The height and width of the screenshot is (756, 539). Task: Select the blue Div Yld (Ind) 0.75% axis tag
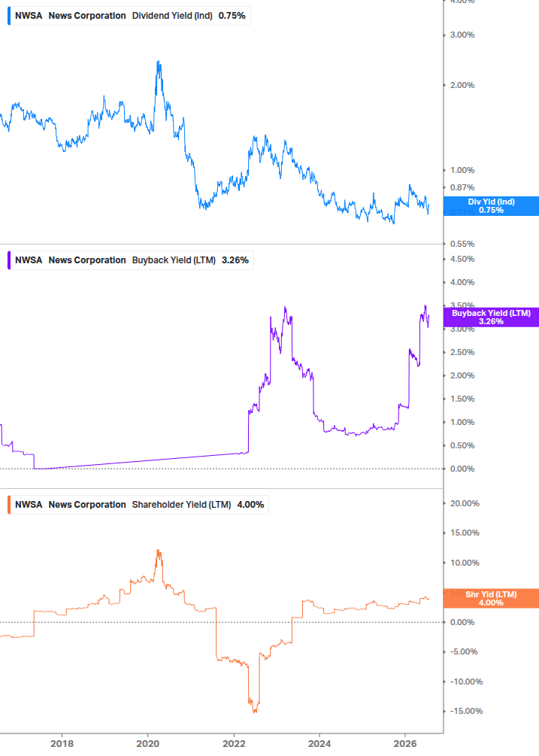click(492, 206)
